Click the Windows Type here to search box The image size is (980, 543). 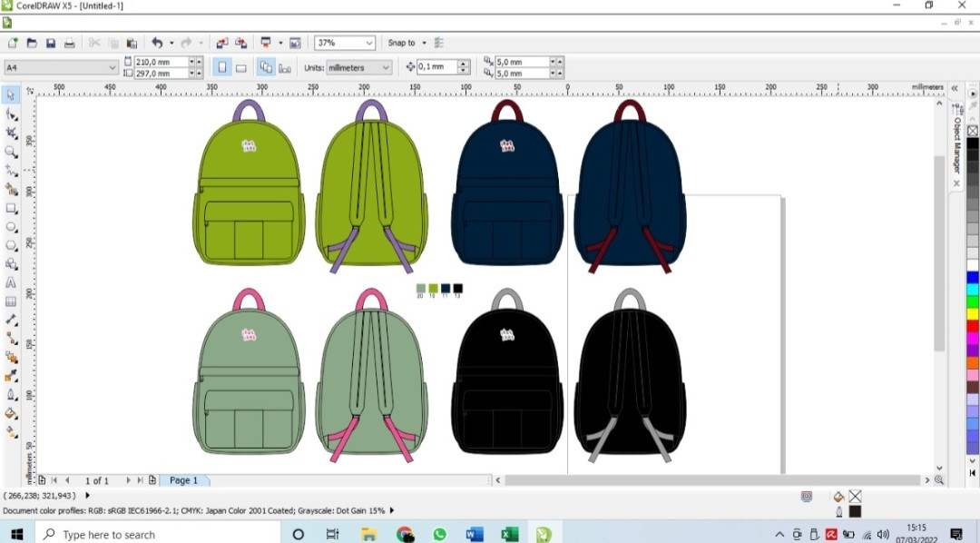(x=158, y=534)
